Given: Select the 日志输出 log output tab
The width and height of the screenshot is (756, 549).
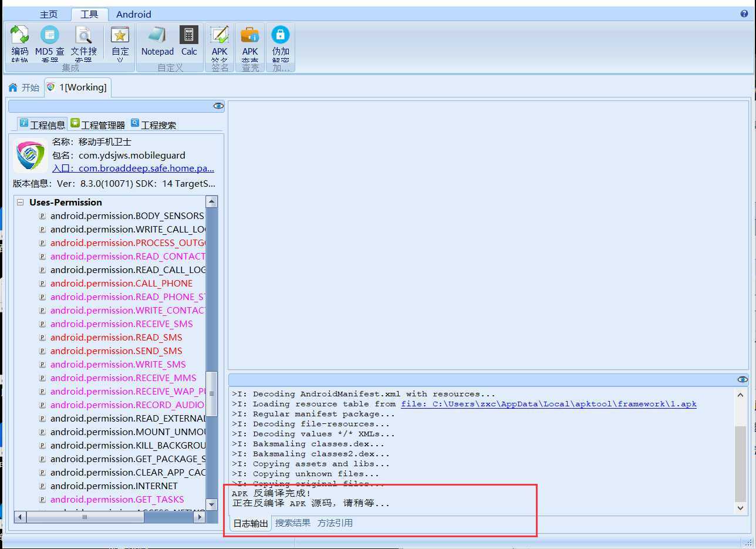Looking at the screenshot, I should pyautogui.click(x=251, y=523).
